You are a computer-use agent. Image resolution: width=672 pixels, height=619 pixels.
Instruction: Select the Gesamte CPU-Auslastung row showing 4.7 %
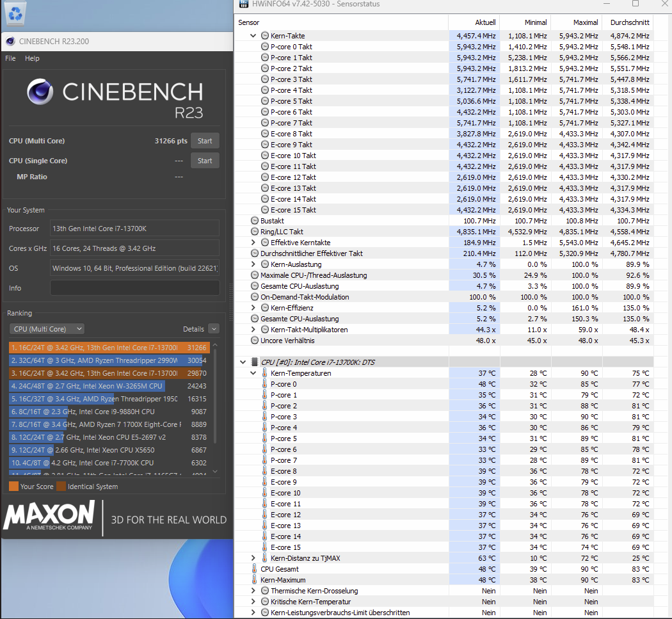pyautogui.click(x=444, y=286)
